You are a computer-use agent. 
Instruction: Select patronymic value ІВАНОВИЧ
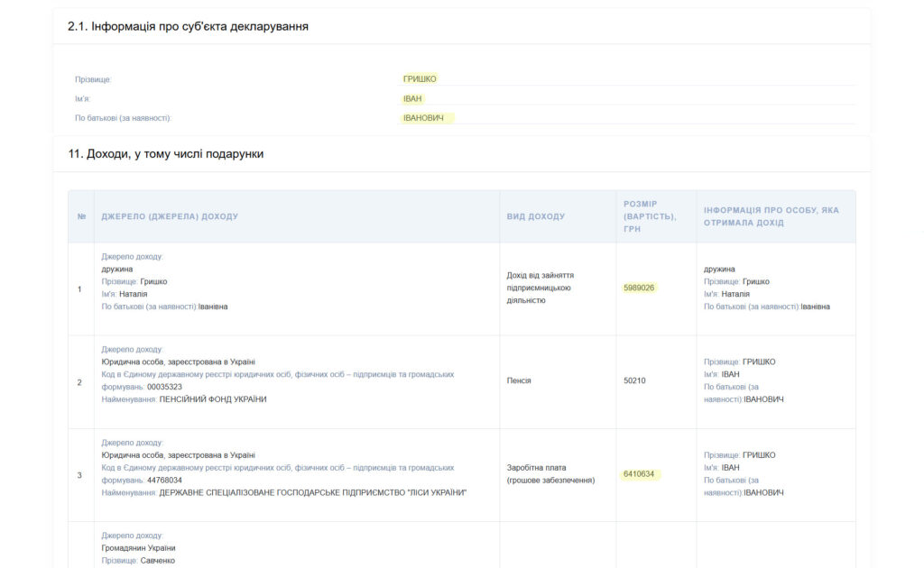pos(423,118)
